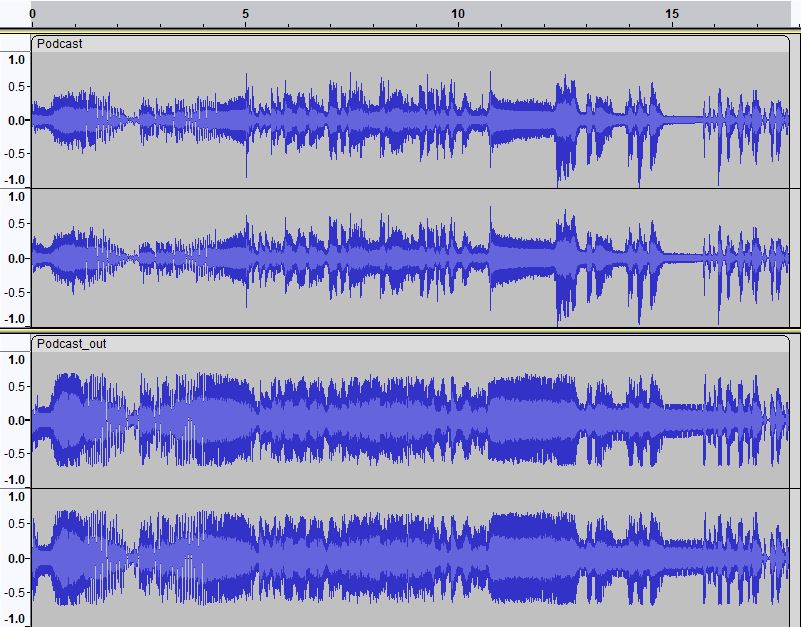
Task: Click the timeline ruler at 5 seconds
Action: tap(246, 14)
